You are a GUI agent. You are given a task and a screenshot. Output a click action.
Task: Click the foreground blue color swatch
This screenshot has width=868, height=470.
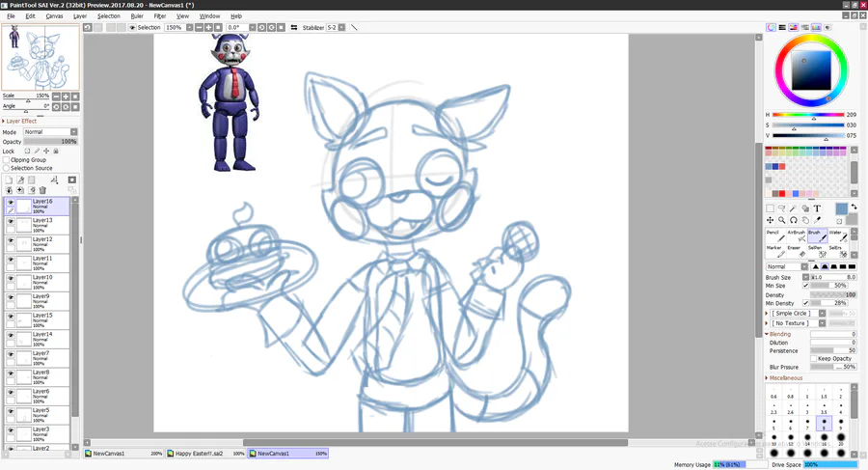point(841,209)
